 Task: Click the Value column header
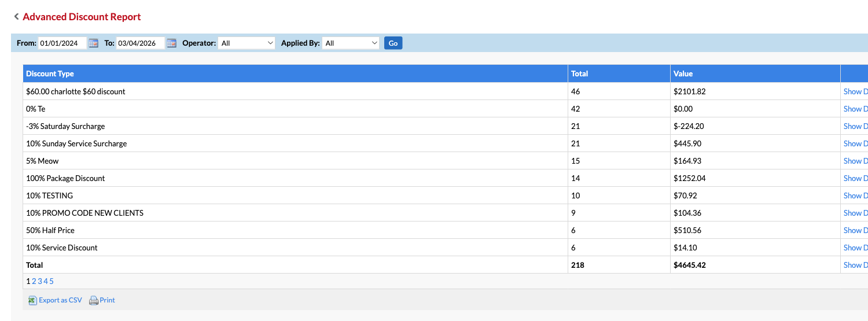click(x=683, y=73)
